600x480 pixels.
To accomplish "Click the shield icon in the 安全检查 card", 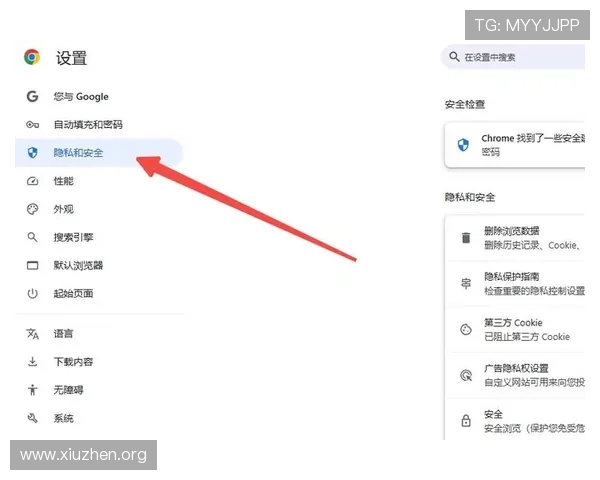I will point(463,145).
